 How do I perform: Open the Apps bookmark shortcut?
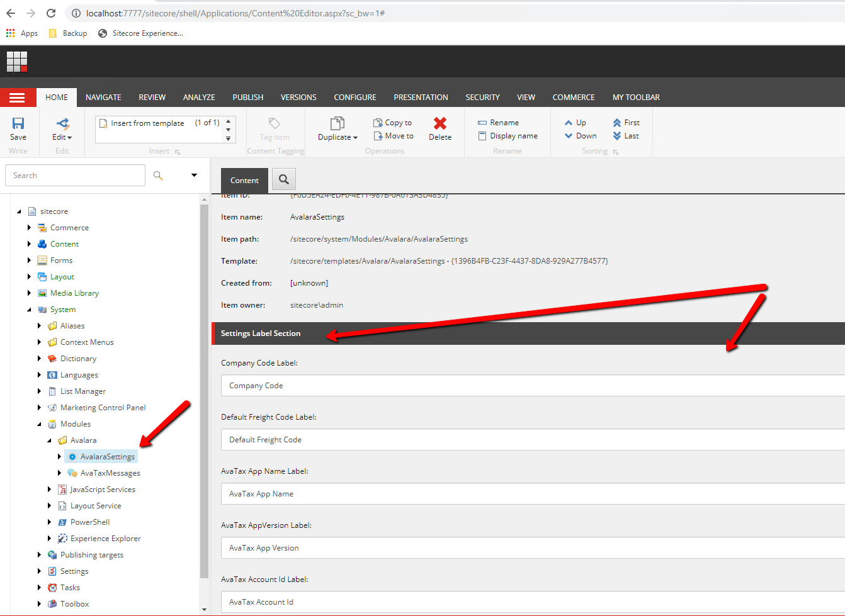pos(22,33)
